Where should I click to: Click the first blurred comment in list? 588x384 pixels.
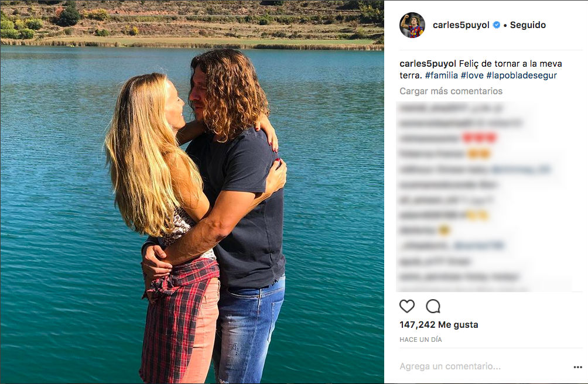(x=451, y=108)
